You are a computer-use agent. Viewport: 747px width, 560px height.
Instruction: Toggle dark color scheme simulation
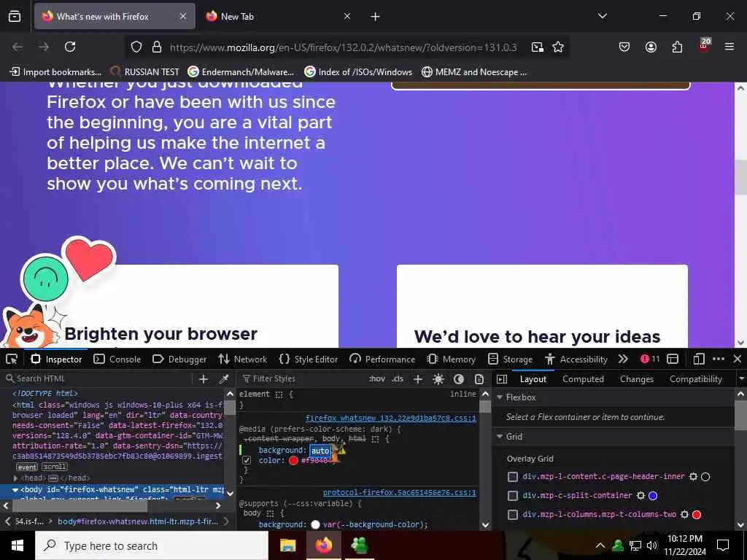click(459, 379)
